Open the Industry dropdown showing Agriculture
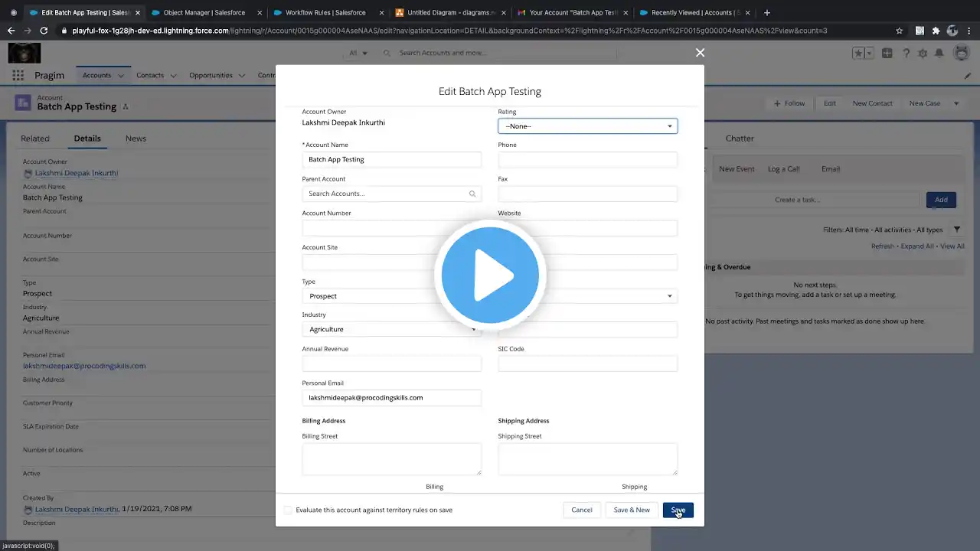The width and height of the screenshot is (980, 551). (x=392, y=329)
